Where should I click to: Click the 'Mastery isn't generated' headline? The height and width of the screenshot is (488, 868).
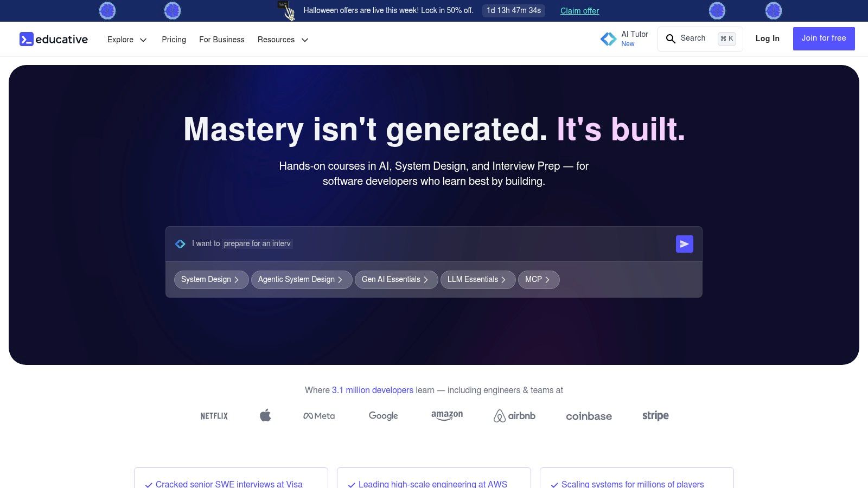[x=365, y=130]
